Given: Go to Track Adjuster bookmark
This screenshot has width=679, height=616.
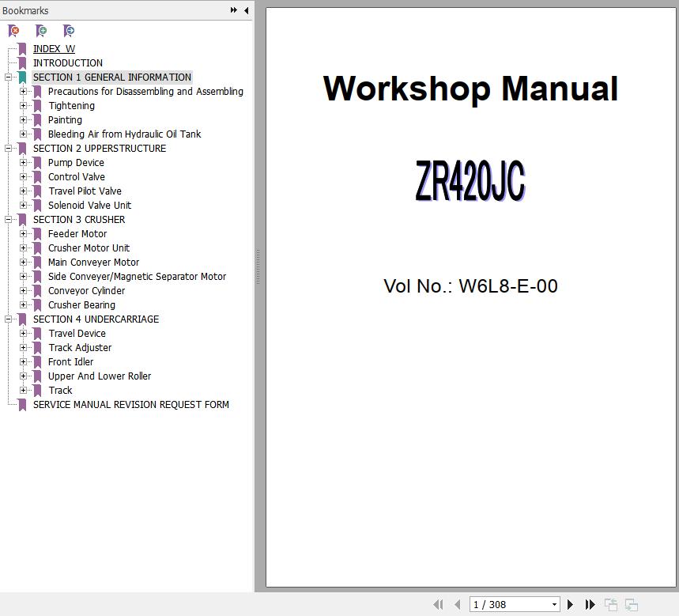Looking at the screenshot, I should pyautogui.click(x=80, y=348).
